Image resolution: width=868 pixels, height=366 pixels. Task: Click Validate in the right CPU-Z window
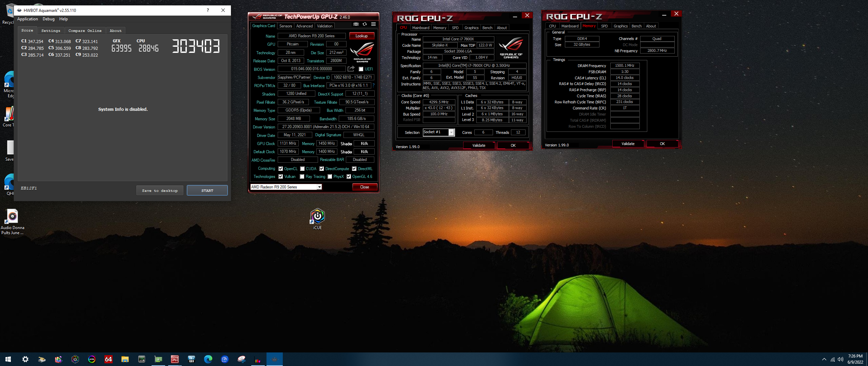(x=628, y=144)
